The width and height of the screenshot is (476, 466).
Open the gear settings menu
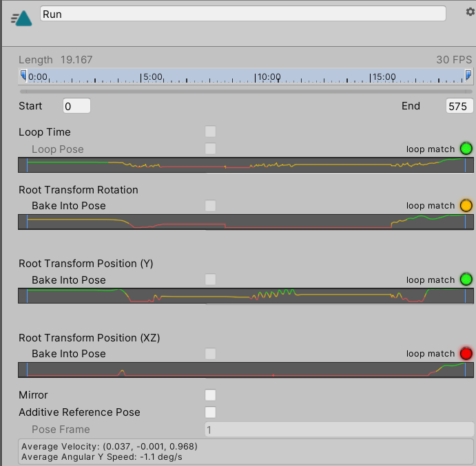point(470,12)
